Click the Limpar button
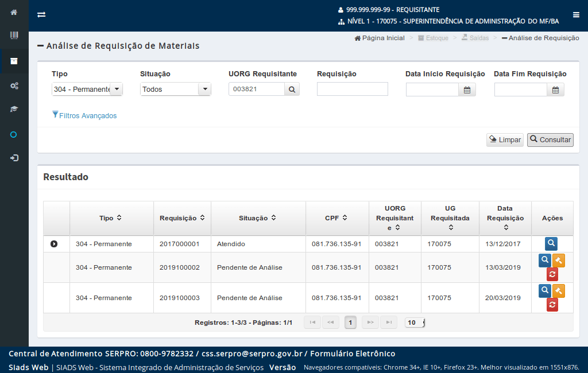The width and height of the screenshot is (588, 373). pos(505,140)
